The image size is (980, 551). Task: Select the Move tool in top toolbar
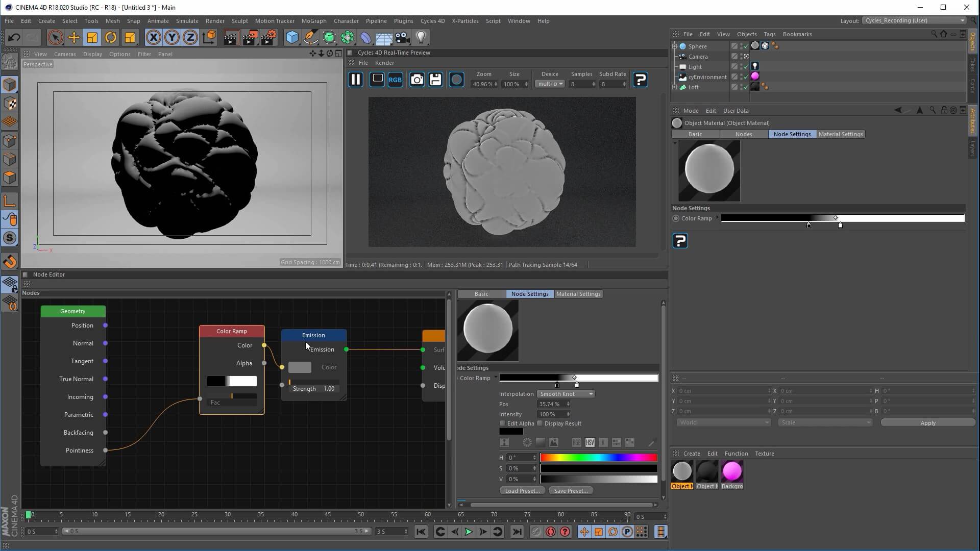click(x=73, y=37)
